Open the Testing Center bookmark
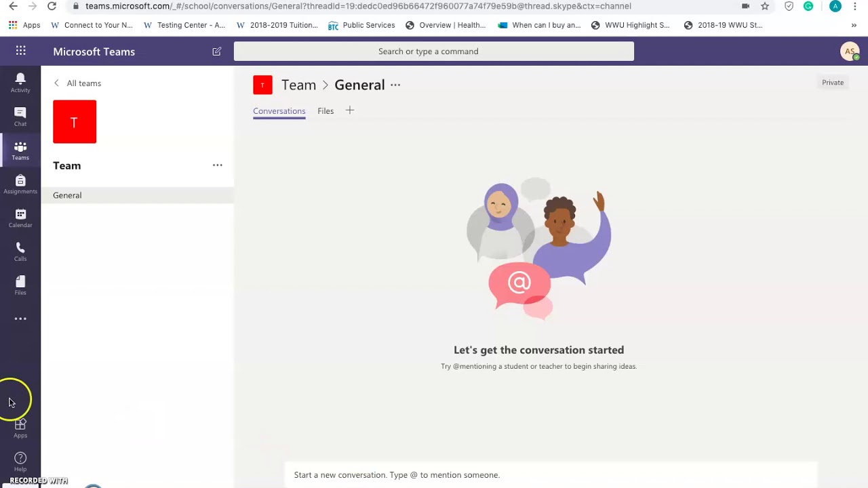 [184, 25]
